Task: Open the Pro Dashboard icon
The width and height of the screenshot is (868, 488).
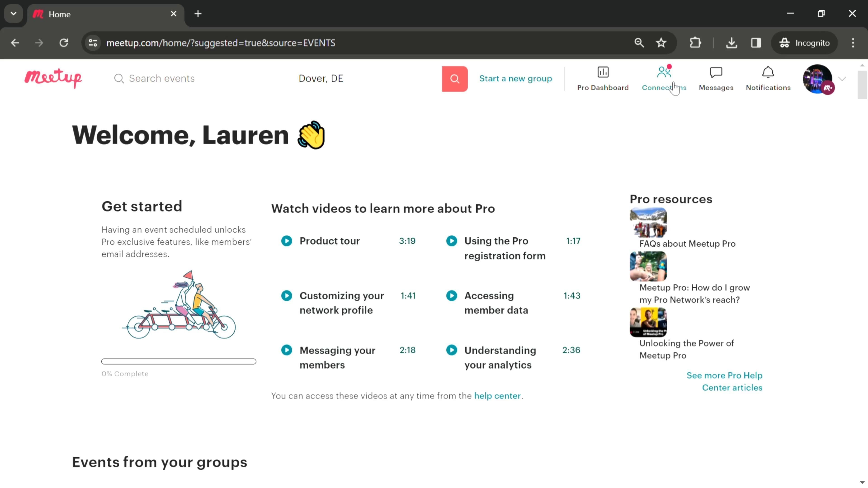Action: (x=602, y=72)
